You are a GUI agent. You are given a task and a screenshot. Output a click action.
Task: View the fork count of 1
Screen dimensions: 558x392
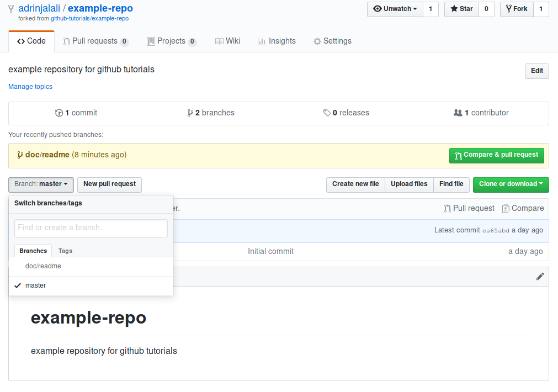tap(541, 9)
